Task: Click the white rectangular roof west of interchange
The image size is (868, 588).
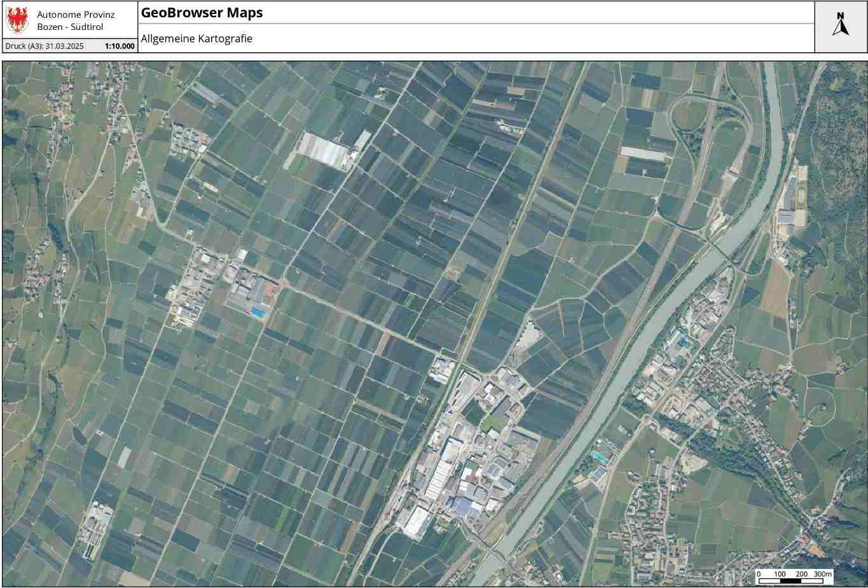Action: click(x=642, y=153)
